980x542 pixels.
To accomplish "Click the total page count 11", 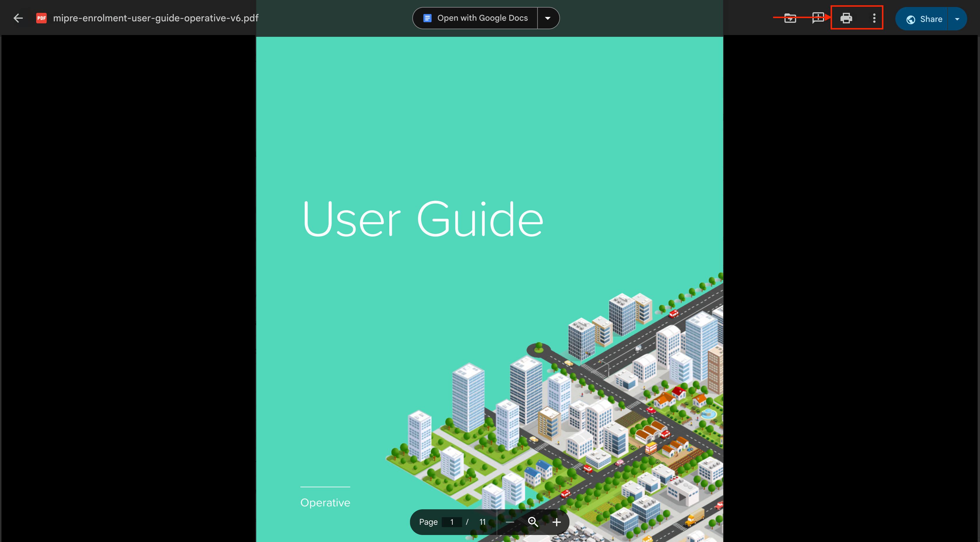I will coord(482,522).
